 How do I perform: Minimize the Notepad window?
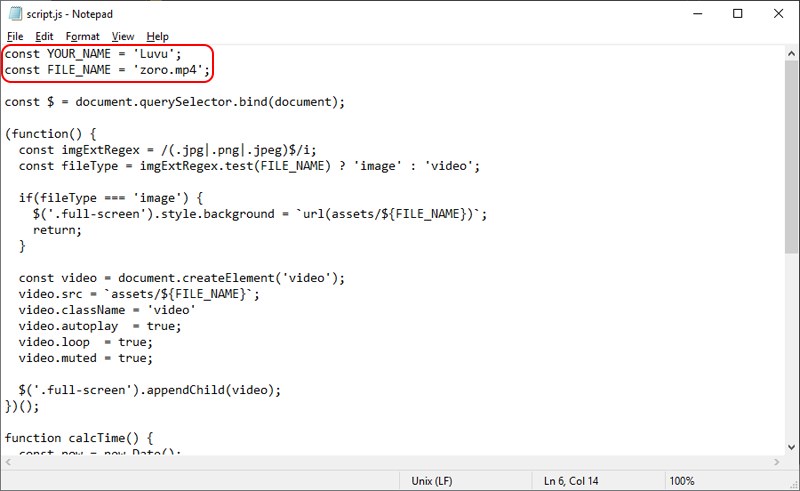click(x=697, y=14)
